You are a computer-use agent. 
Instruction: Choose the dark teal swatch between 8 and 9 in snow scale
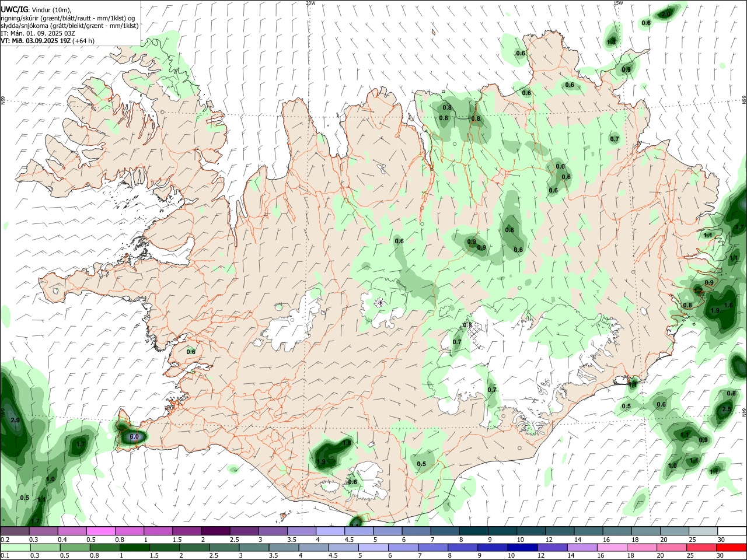pyautogui.click(x=474, y=531)
